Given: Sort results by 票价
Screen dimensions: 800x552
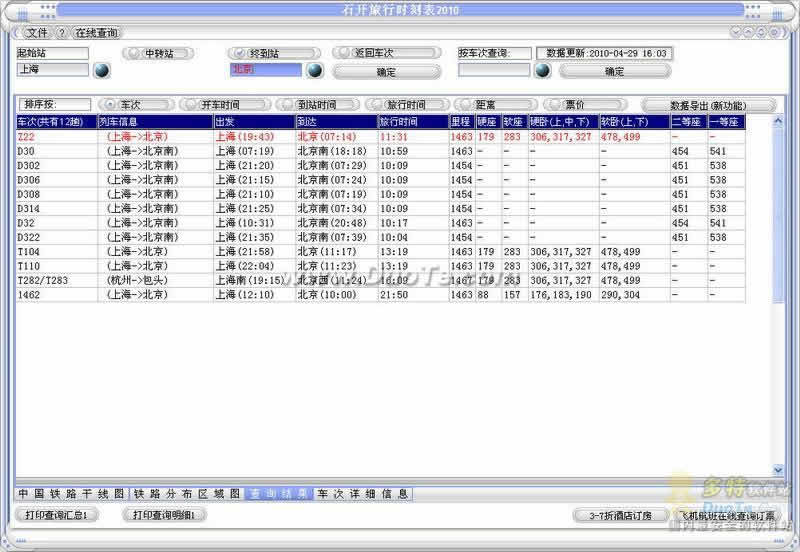Looking at the screenshot, I should point(585,105).
